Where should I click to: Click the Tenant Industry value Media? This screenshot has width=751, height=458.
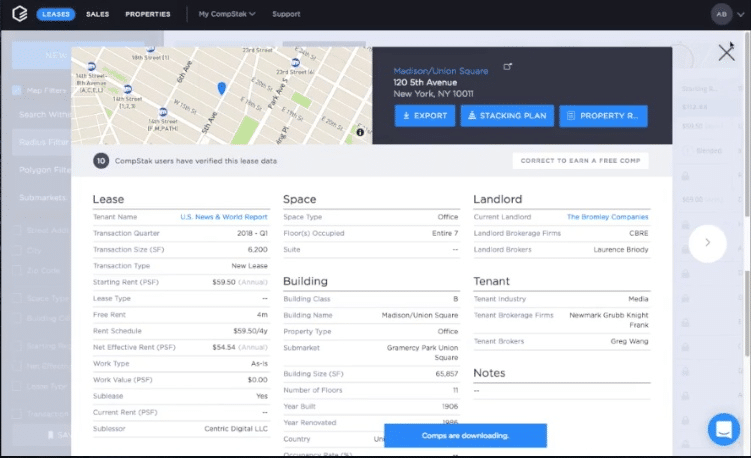pos(638,299)
